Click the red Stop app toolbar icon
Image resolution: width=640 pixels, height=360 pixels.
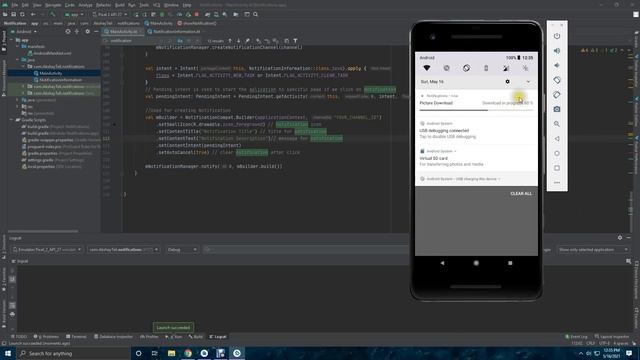(x=197, y=14)
